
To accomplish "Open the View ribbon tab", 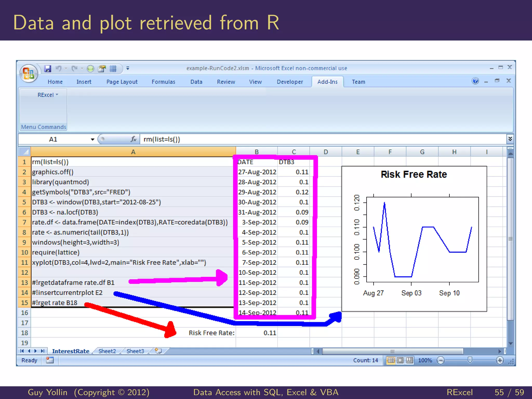I will coord(255,82).
